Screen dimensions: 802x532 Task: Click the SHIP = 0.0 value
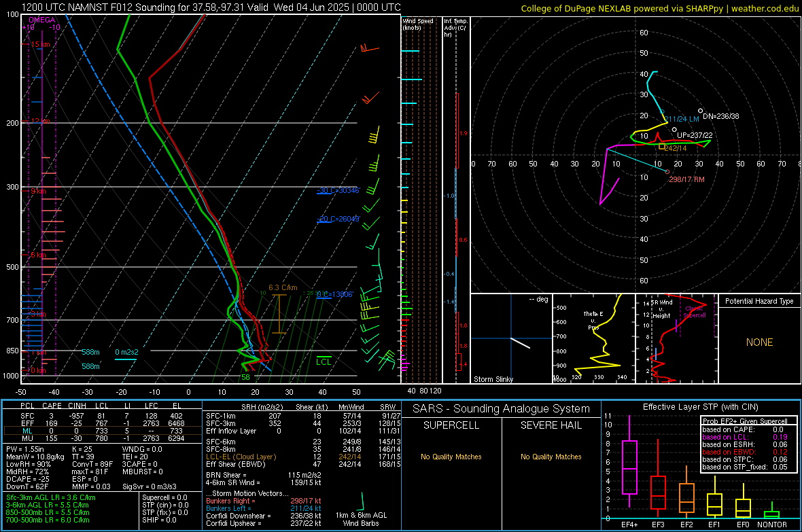tap(159, 520)
